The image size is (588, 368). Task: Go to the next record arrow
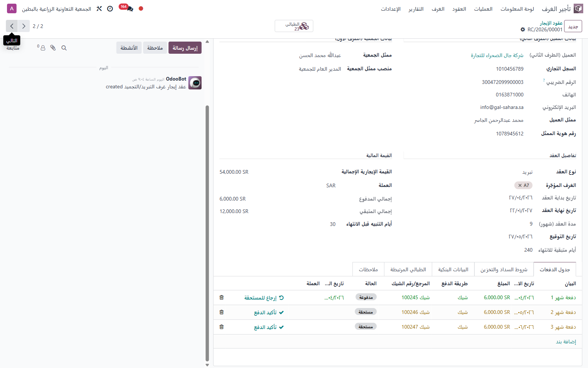point(12,26)
